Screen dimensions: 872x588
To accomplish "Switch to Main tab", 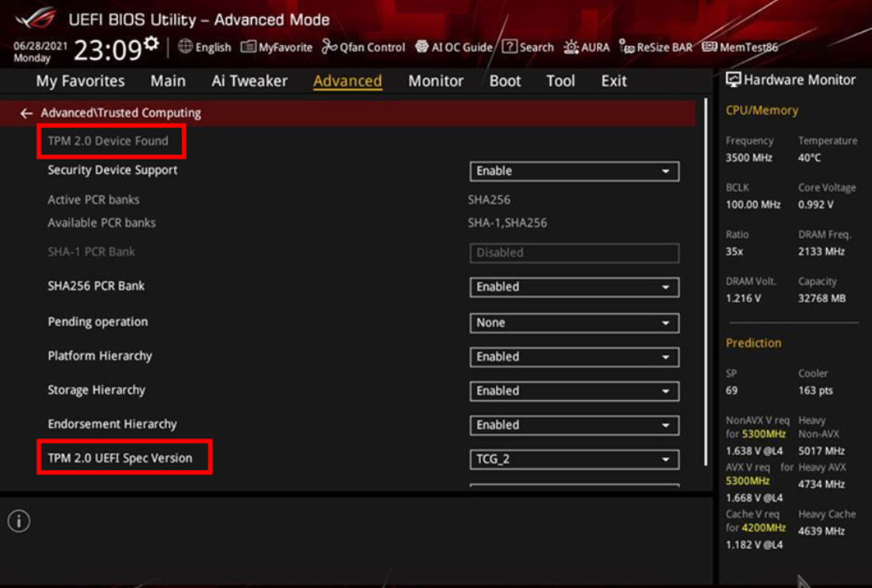I will (168, 81).
